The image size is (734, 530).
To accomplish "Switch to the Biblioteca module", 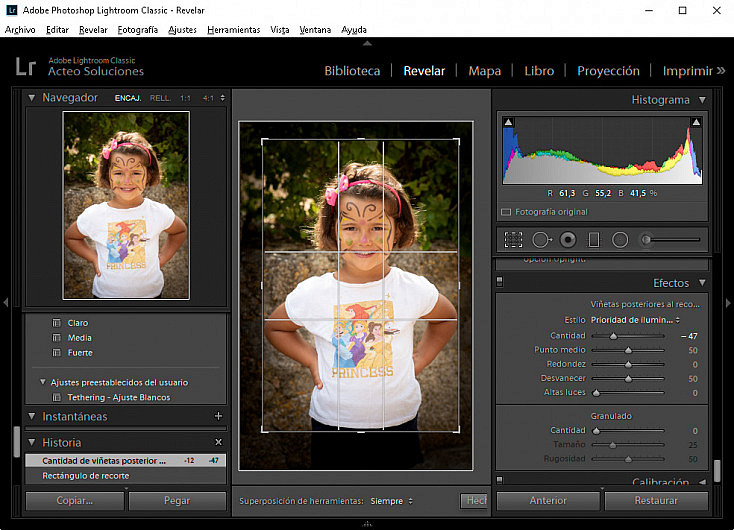I will [x=352, y=71].
